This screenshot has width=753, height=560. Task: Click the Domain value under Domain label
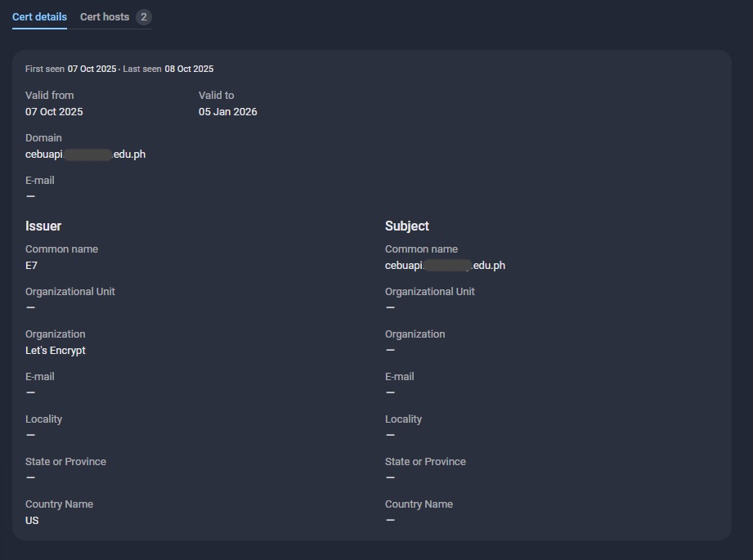tap(85, 155)
